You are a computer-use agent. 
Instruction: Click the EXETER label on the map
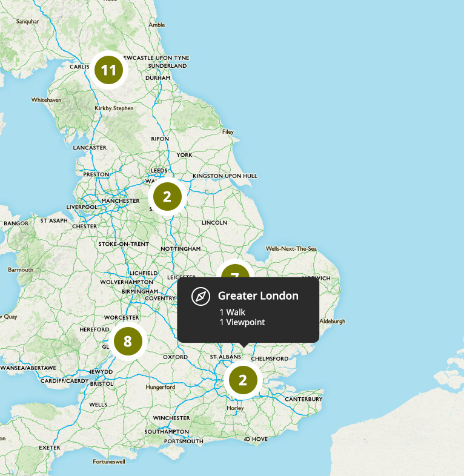50,448
